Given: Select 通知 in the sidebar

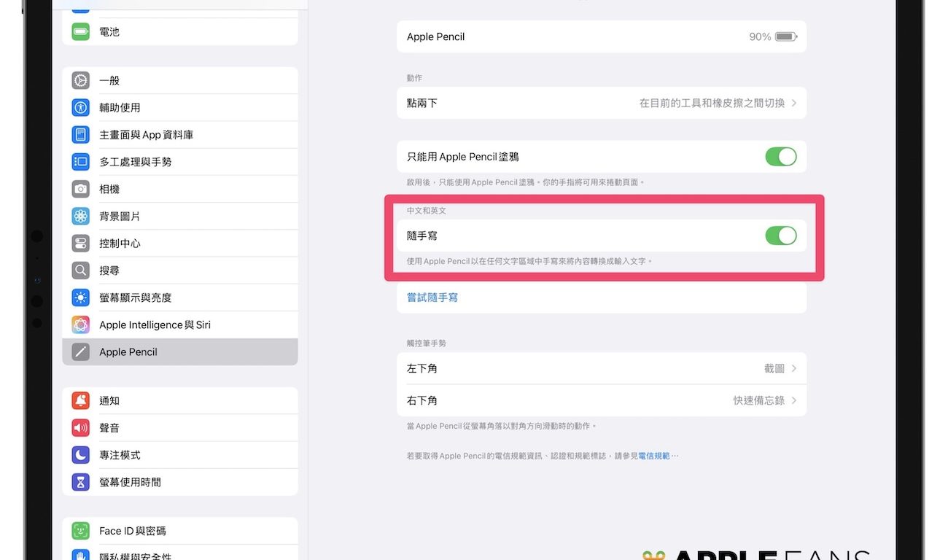Looking at the screenshot, I should click(109, 401).
